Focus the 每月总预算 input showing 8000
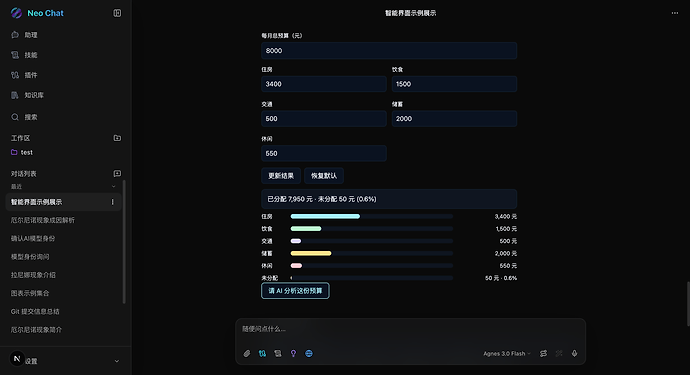The height and width of the screenshot is (375, 690). tap(389, 51)
